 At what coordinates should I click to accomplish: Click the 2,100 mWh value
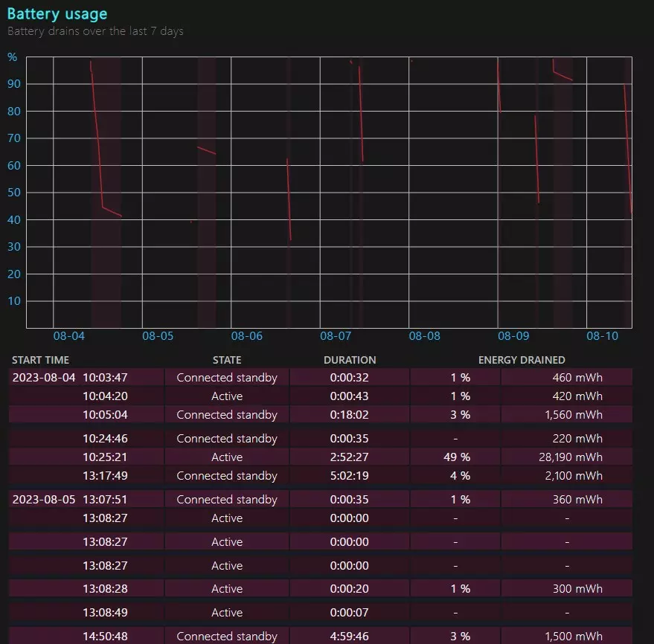click(574, 476)
